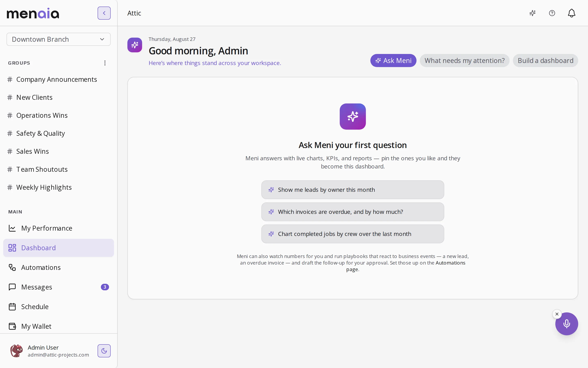Click the Build a dashboard chip

[545, 61]
